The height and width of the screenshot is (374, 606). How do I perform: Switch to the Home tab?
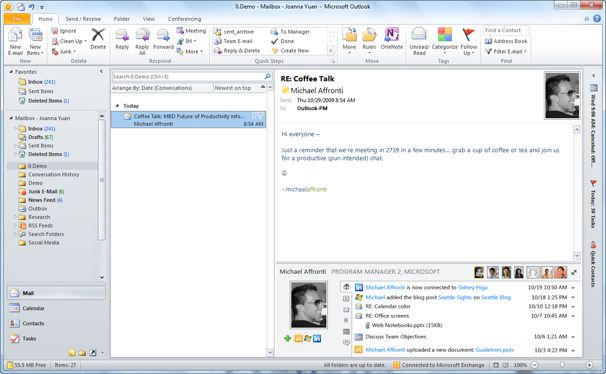pyautogui.click(x=45, y=19)
